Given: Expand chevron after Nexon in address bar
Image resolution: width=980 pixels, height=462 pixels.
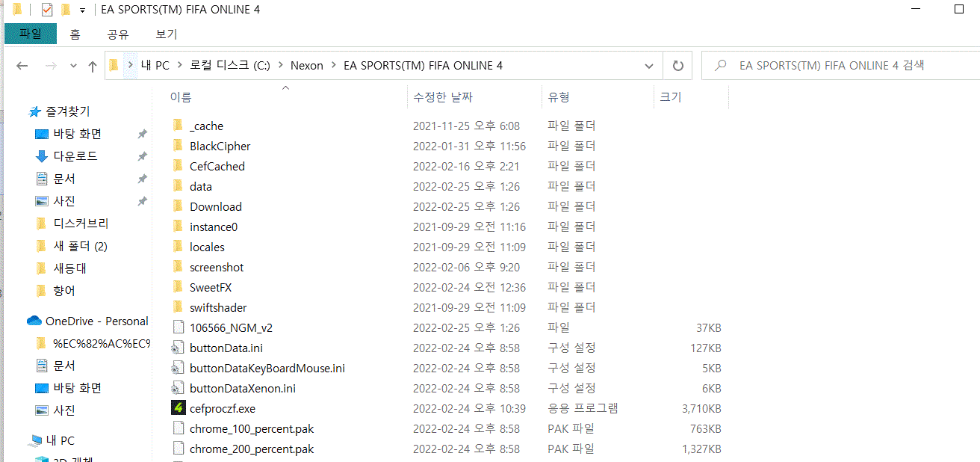Looking at the screenshot, I should 334,66.
